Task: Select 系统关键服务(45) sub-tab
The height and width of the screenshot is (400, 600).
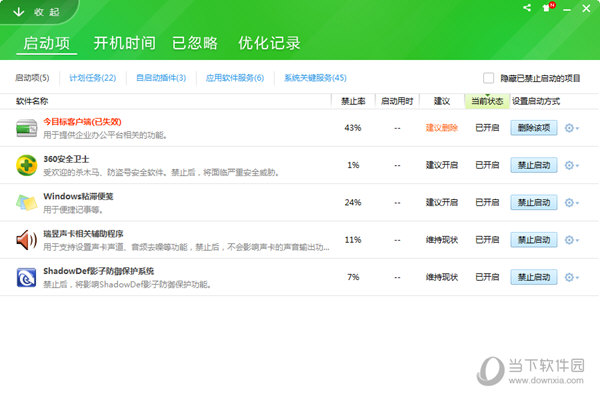Action: (x=315, y=78)
